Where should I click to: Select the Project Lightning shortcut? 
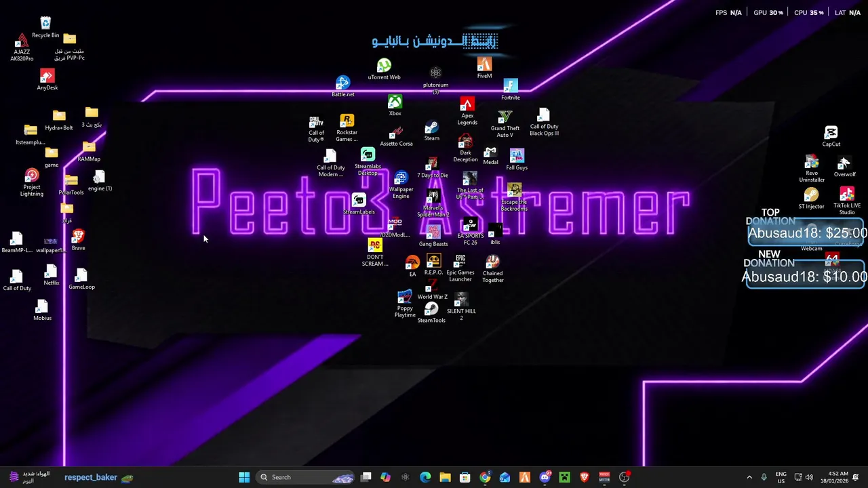(32, 183)
